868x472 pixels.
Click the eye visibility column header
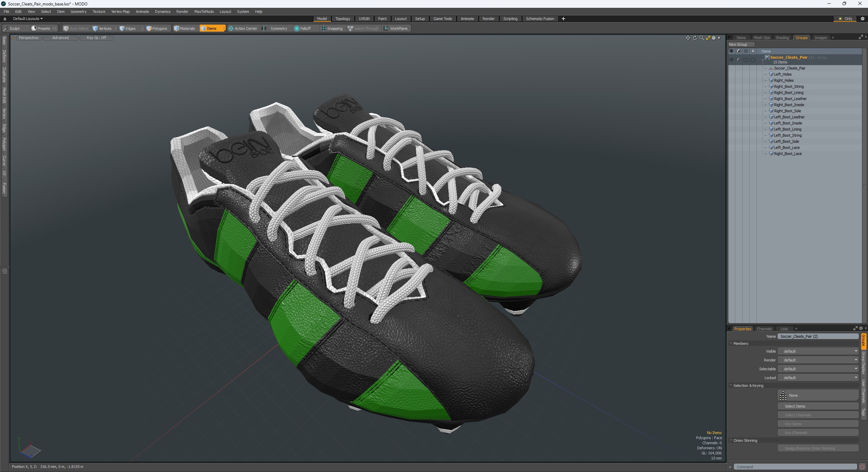tap(731, 51)
